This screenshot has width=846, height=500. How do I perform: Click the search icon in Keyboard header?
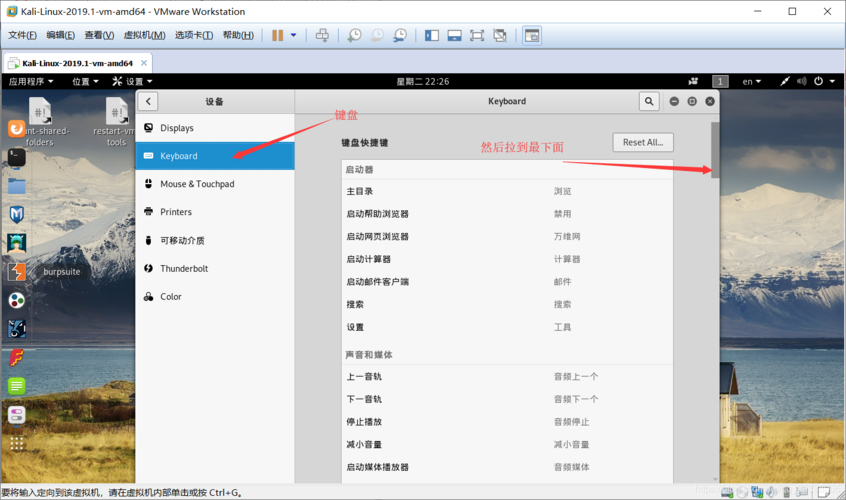click(x=649, y=101)
